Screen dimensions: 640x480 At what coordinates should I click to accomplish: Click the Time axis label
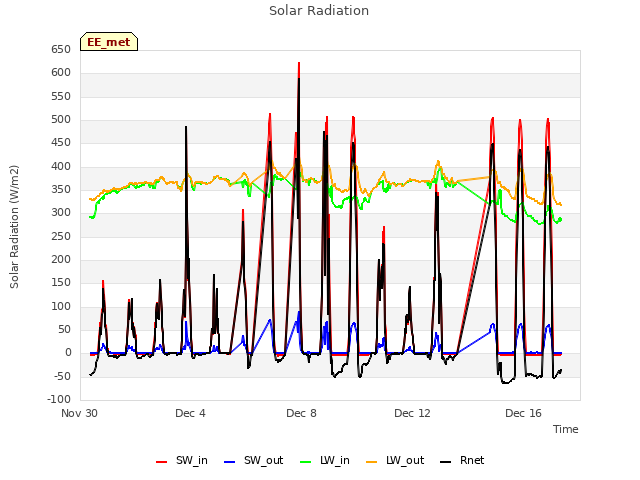point(566,429)
